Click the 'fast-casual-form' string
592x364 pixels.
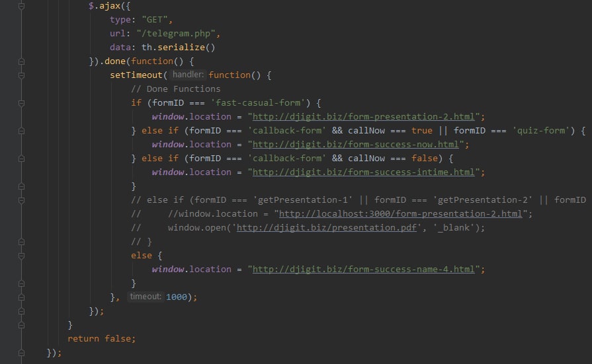point(258,103)
